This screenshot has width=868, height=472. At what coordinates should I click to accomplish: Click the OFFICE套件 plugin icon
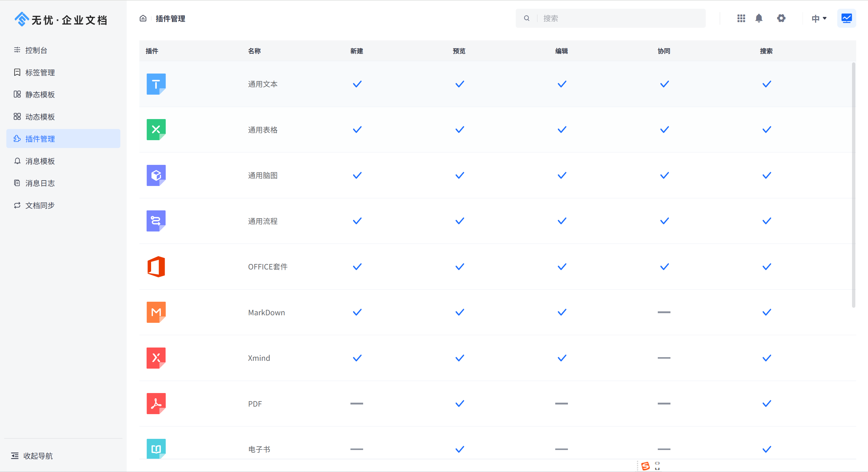click(156, 267)
